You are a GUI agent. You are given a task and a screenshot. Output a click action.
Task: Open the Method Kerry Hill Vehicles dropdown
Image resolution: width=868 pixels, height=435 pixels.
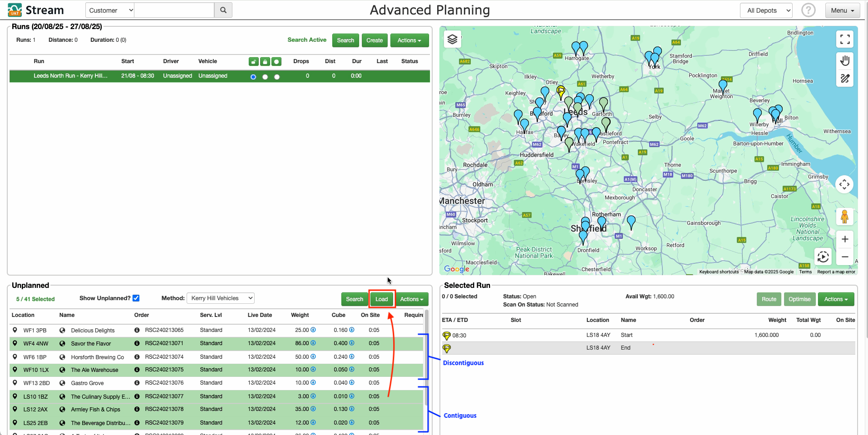pyautogui.click(x=221, y=298)
